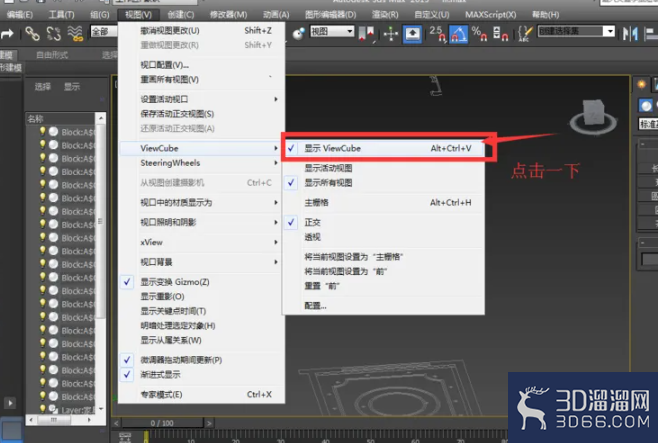The width and height of the screenshot is (658, 443).
Task: Toggle the 2.5D Snaps icon
Action: tap(437, 34)
